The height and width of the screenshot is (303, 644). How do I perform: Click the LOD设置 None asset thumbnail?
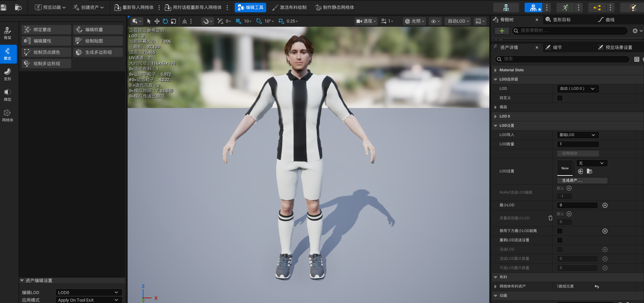[x=565, y=168]
